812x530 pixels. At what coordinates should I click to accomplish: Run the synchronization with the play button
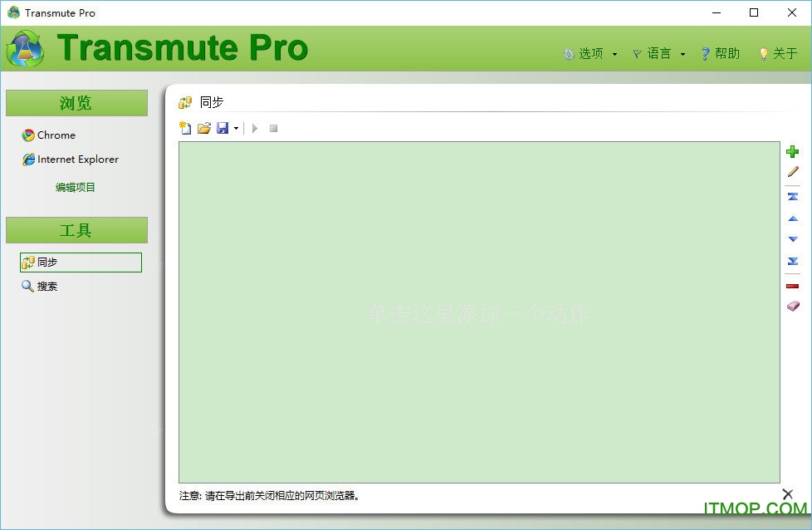click(x=254, y=128)
